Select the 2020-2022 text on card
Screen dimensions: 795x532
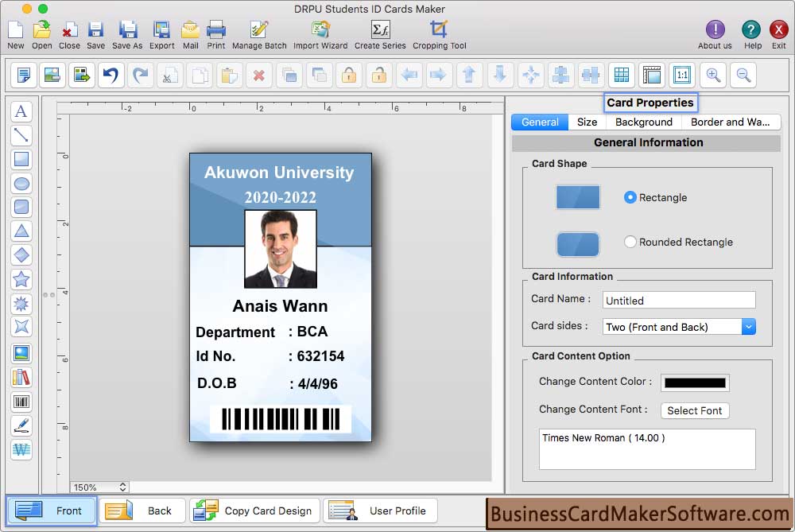coord(280,197)
